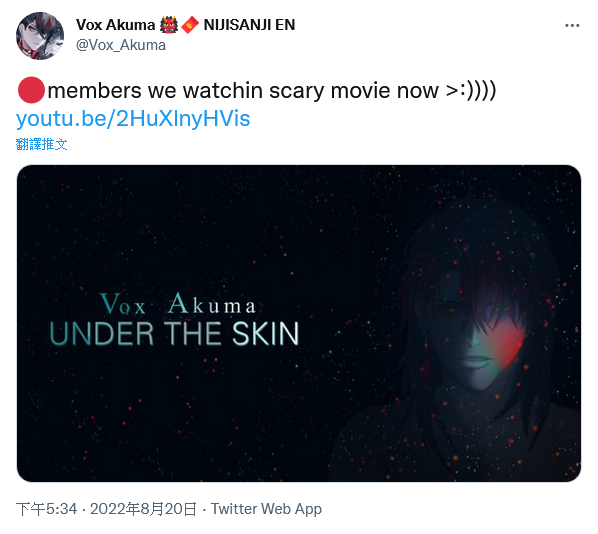Click the red envelope emoji in name
Image resolution: width=598 pixels, height=534 pixels.
190,25
